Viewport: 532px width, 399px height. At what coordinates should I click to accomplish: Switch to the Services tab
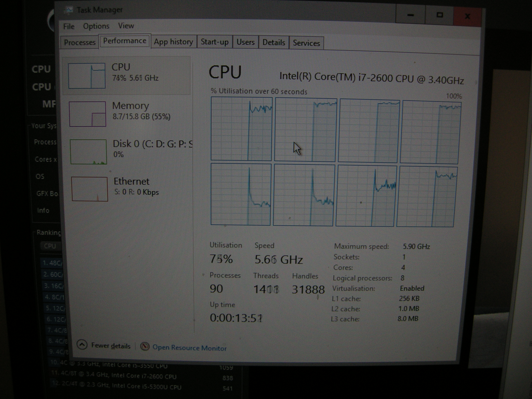[x=306, y=43]
